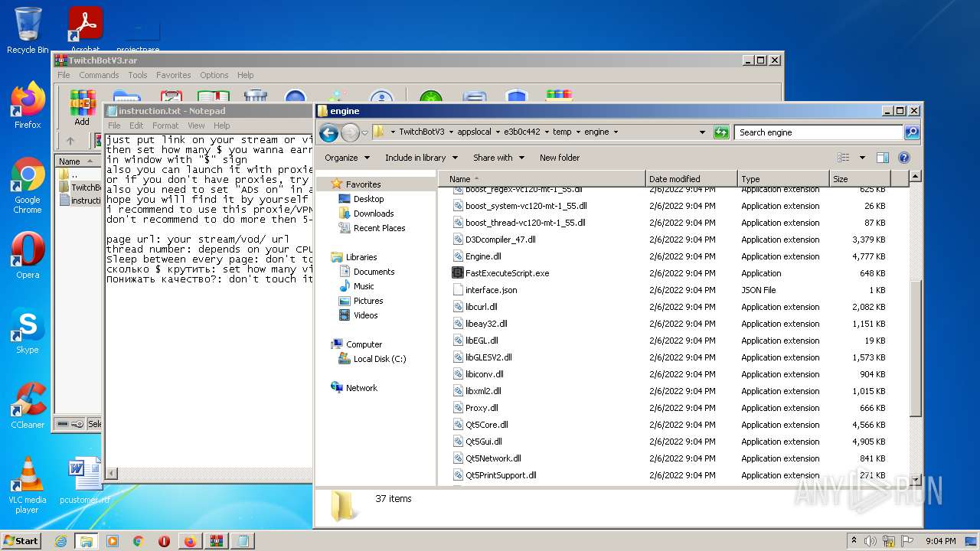The image size is (980, 551).
Task: Open Notepad Edit menu
Action: pyautogui.click(x=136, y=126)
